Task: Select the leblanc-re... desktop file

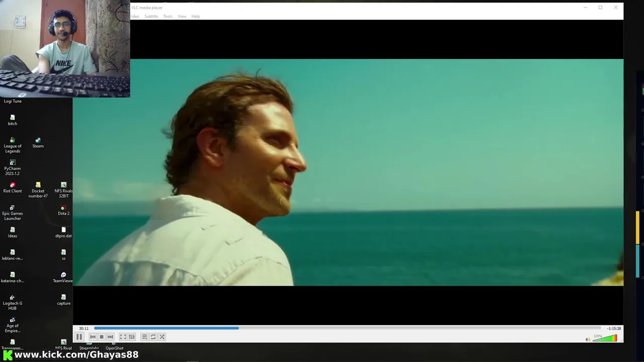Action: [x=13, y=255]
